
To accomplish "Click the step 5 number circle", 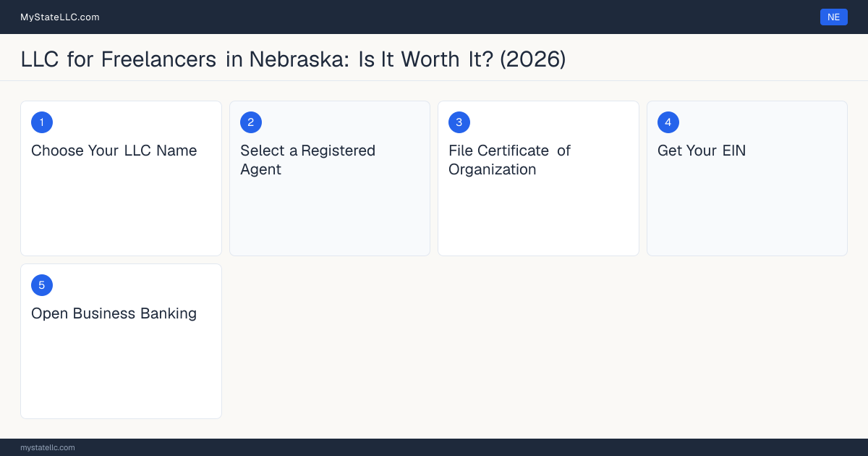I will [x=42, y=285].
